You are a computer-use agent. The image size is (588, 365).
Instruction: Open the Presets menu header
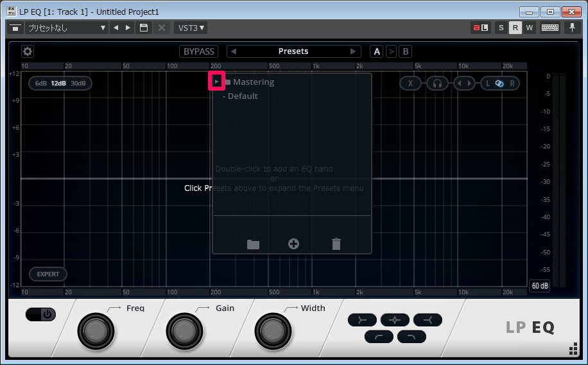coord(293,51)
